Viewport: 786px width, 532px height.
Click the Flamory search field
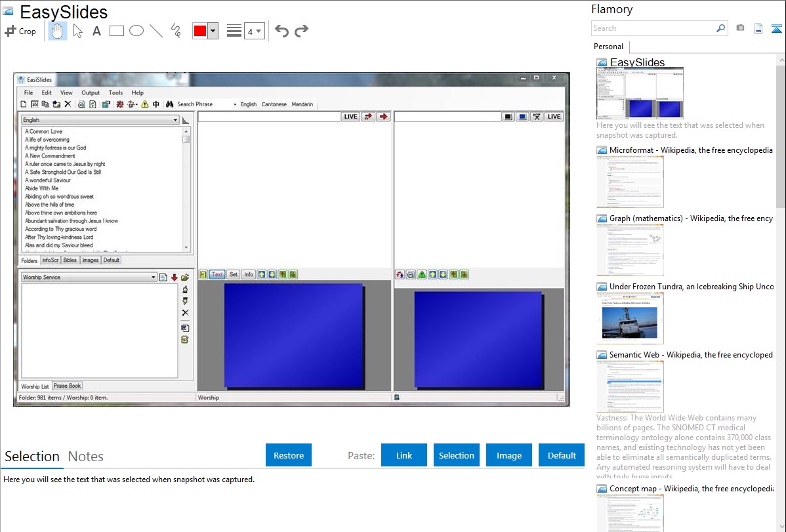click(x=653, y=28)
